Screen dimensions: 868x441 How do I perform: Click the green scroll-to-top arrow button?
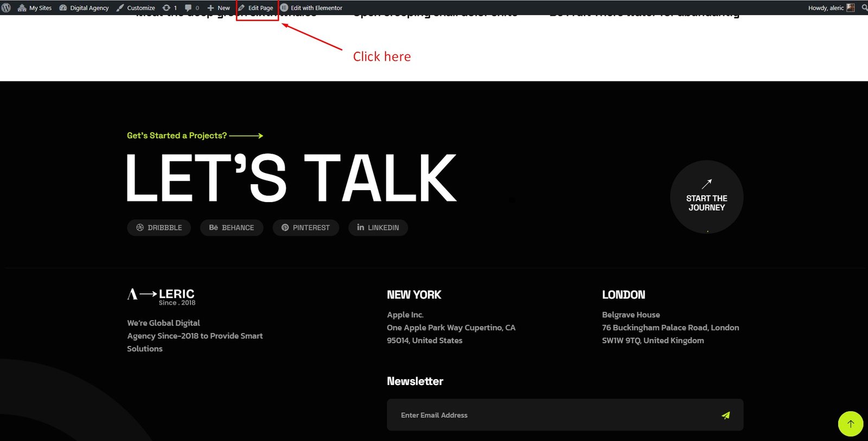(850, 424)
